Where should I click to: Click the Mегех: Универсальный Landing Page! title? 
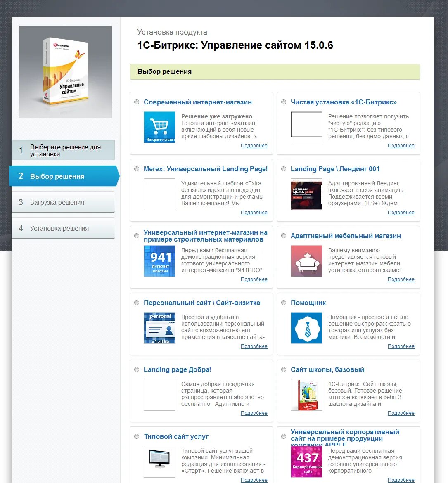206,169
